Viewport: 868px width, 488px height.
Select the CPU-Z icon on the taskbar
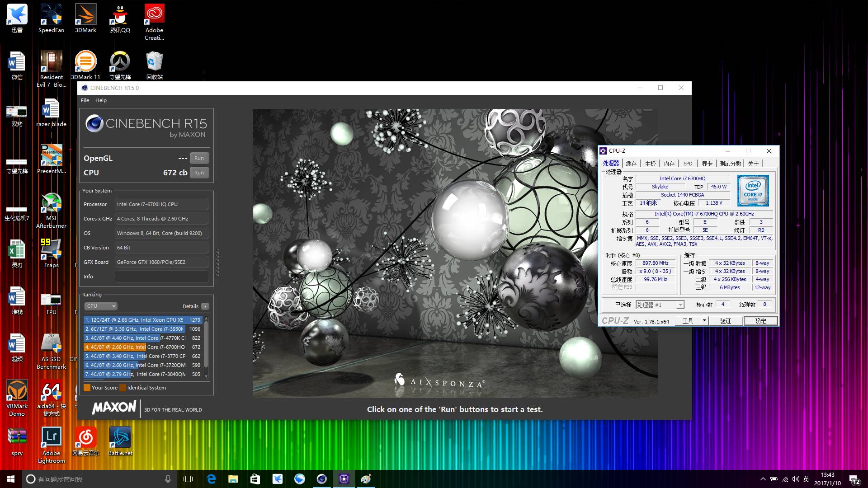coord(344,479)
